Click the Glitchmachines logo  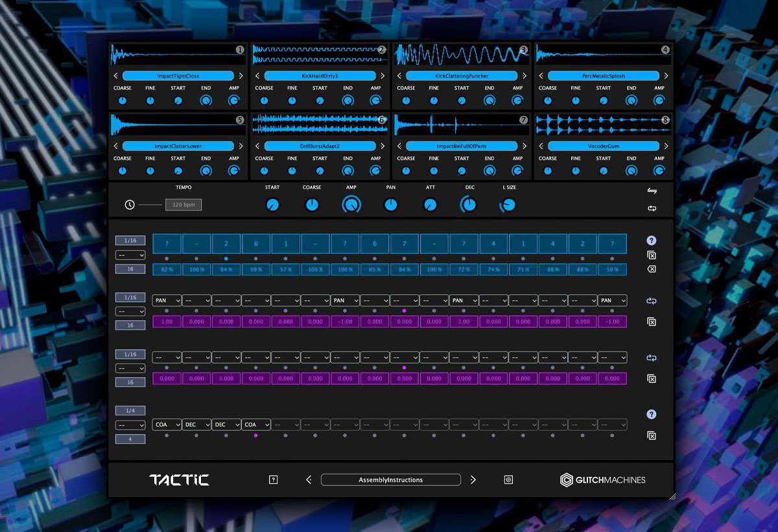click(x=603, y=480)
